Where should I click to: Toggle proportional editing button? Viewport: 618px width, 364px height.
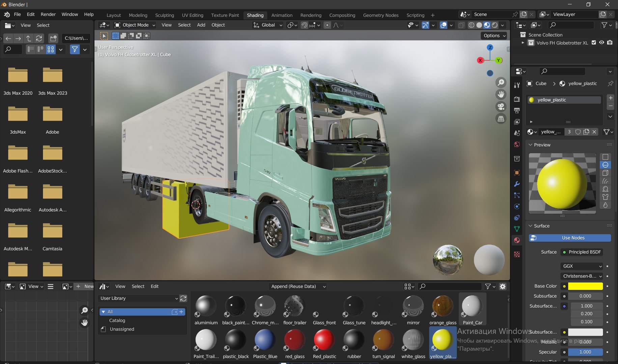[x=327, y=25]
